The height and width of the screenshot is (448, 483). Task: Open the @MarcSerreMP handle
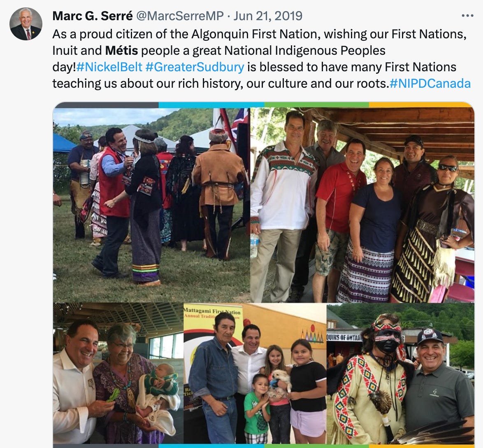[x=180, y=16]
